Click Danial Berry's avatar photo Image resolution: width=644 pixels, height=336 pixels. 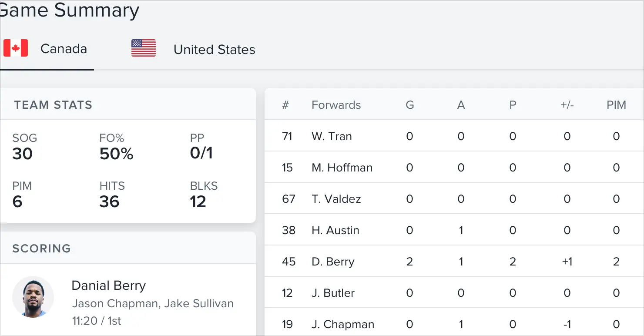(33, 297)
